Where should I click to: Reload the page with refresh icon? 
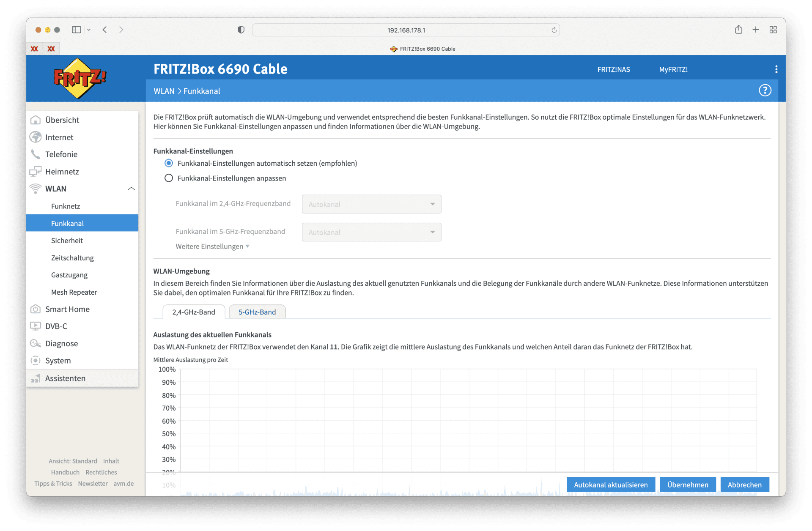point(554,30)
